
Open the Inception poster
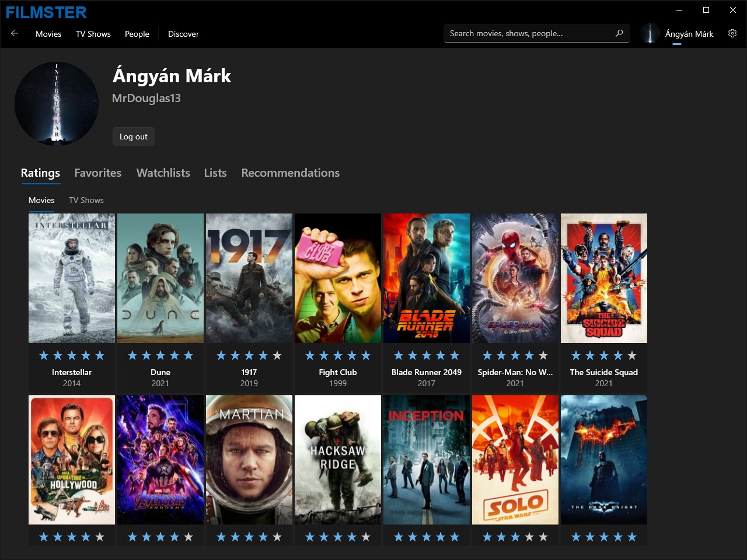pyautogui.click(x=427, y=460)
